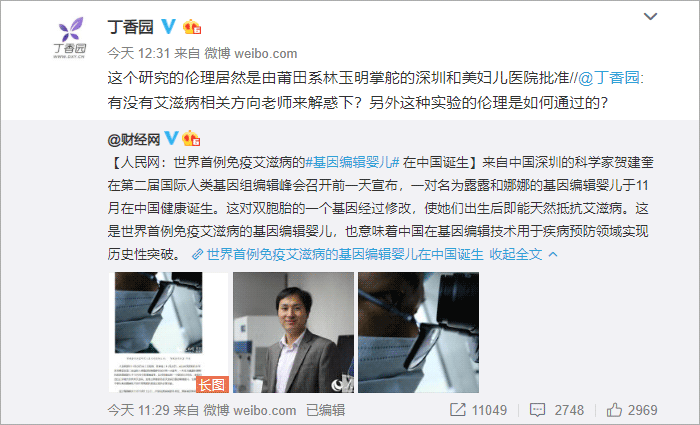Open the first thumbnail labeled 长图
700x425 pixels.
click(x=168, y=332)
